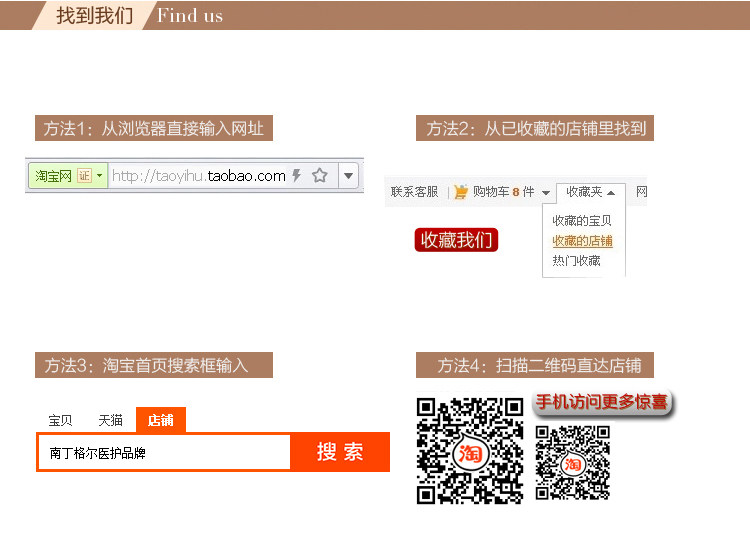Screen dimensions: 750x546
Task: Click the 方法1：从浏览器直接输入网址 heading
Action: tap(154, 128)
